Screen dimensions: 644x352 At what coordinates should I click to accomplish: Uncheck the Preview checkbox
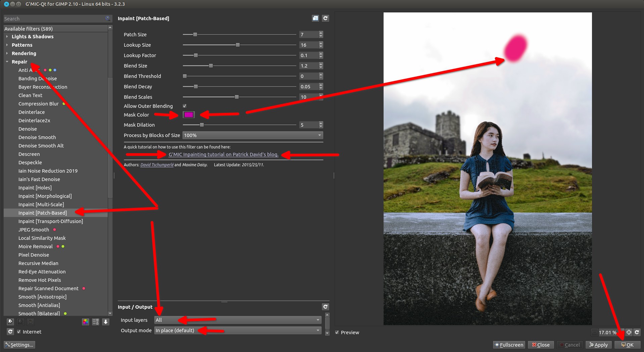[x=337, y=333]
